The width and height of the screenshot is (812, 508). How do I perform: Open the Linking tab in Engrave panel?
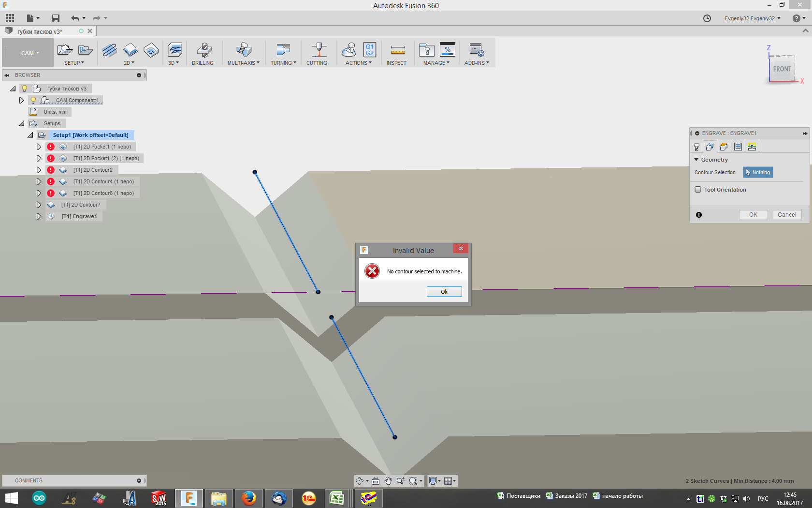click(752, 147)
